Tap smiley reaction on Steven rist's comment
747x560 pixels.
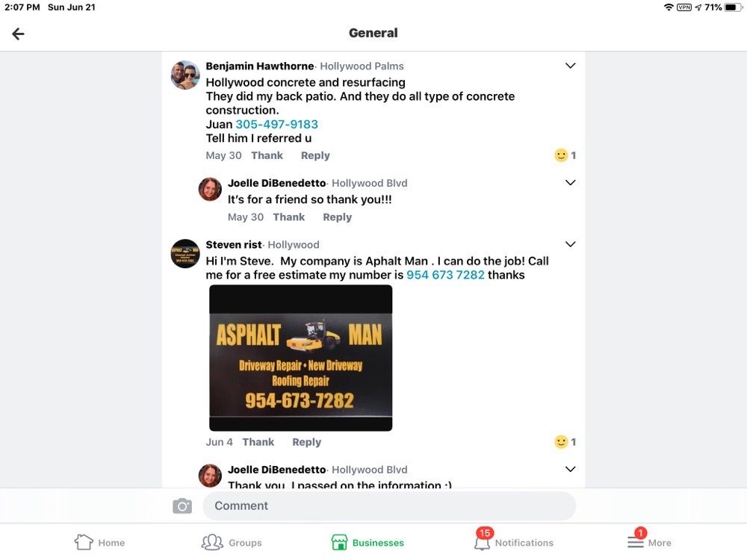tap(561, 442)
